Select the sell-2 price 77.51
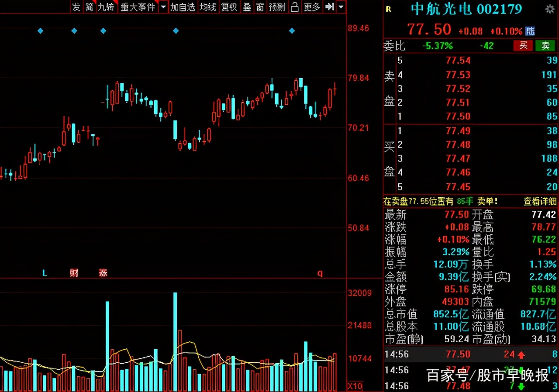 (x=458, y=103)
